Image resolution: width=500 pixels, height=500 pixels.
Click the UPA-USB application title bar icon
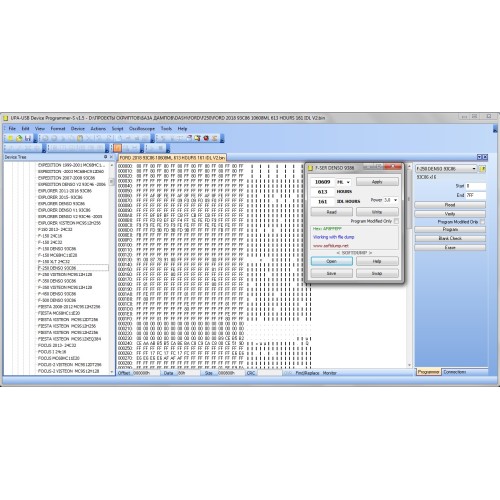coord(6,118)
